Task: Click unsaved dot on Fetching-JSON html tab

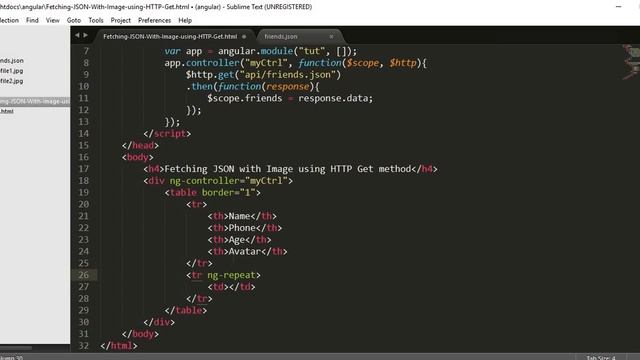Action: coord(244,36)
